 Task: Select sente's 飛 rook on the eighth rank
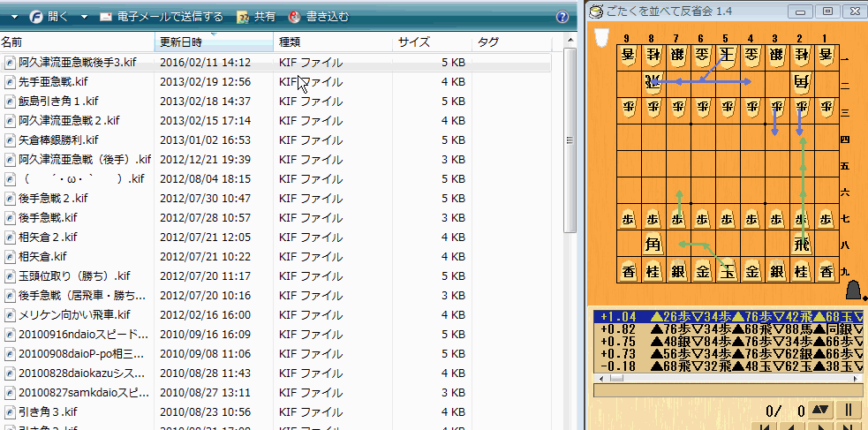(802, 243)
